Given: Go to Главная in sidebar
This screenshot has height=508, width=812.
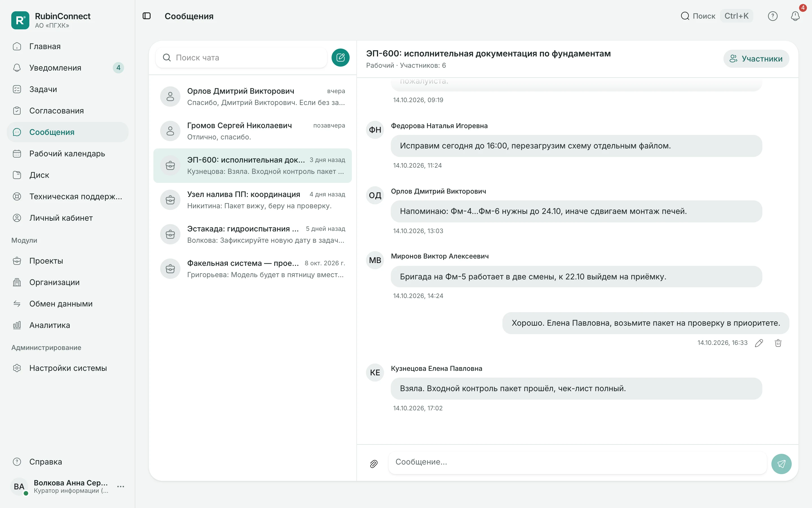Looking at the screenshot, I should pyautogui.click(x=67, y=46).
